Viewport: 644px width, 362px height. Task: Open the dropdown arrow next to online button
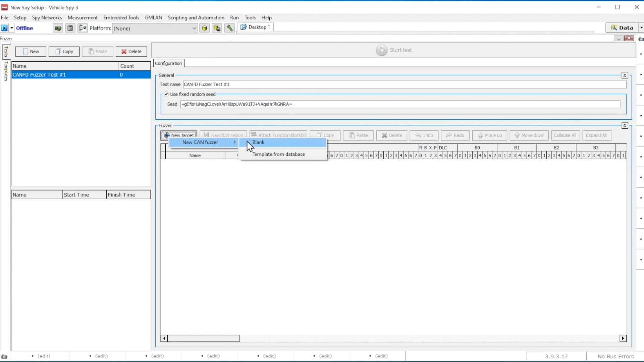(x=12, y=28)
